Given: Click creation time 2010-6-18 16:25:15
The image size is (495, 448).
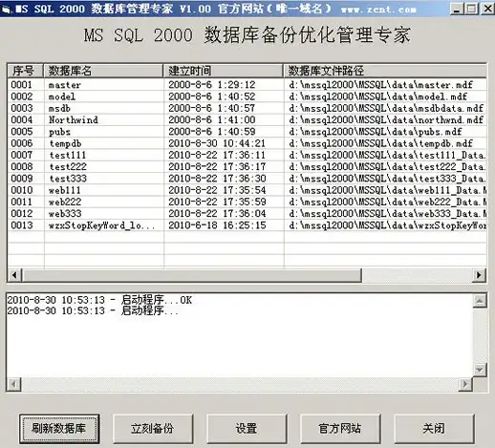Looking at the screenshot, I should pyautogui.click(x=217, y=225).
